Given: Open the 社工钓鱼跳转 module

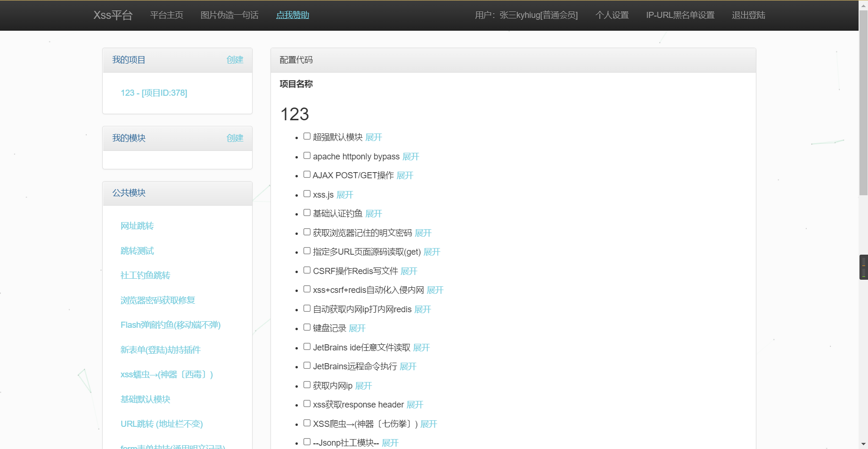Looking at the screenshot, I should coord(145,275).
